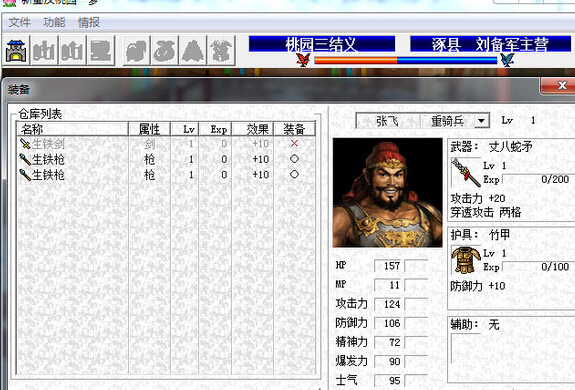Click the greyed soldier toolbar icon
Viewport: 575px width, 390px height.
[221, 51]
